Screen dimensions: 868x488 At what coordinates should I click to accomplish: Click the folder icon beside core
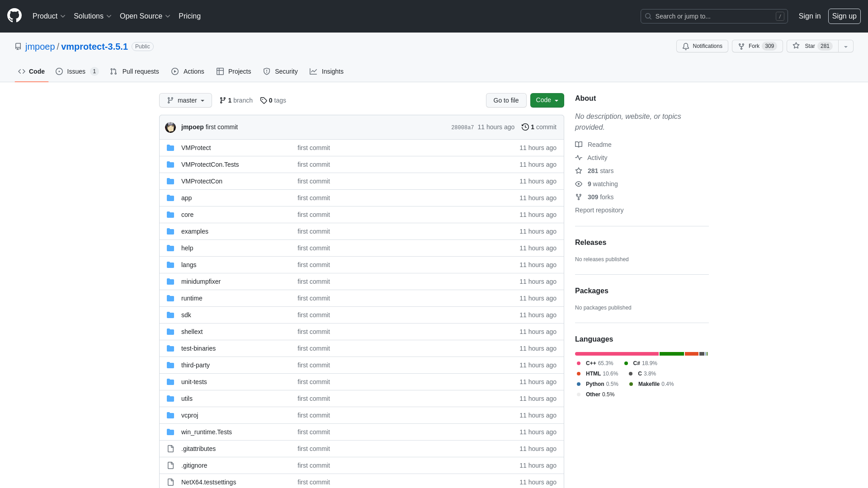tap(170, 215)
